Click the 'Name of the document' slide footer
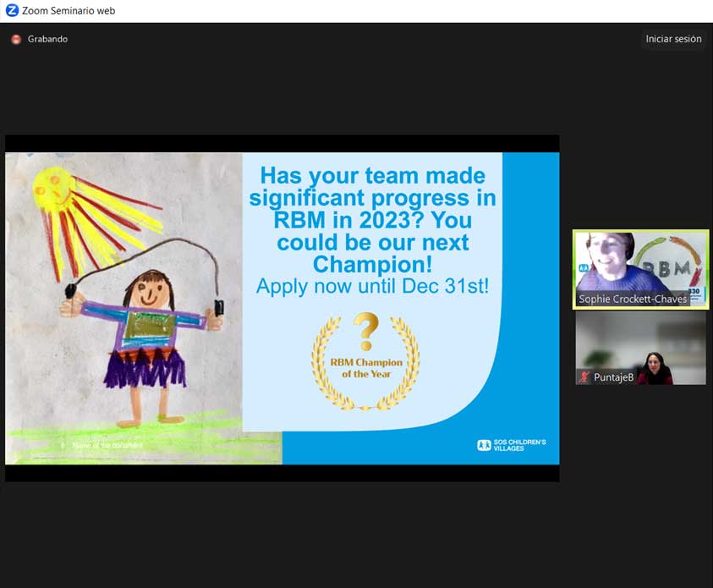This screenshot has width=713, height=588. tap(107, 445)
